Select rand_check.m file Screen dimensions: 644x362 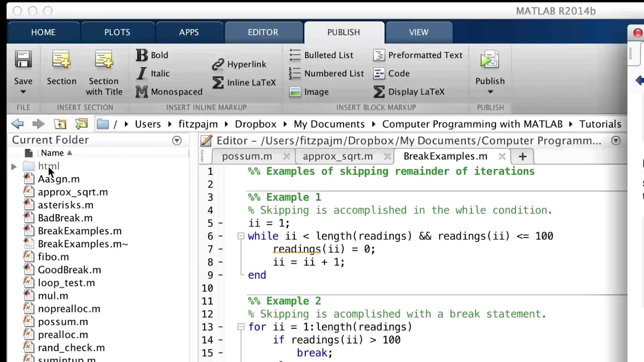[71, 348]
